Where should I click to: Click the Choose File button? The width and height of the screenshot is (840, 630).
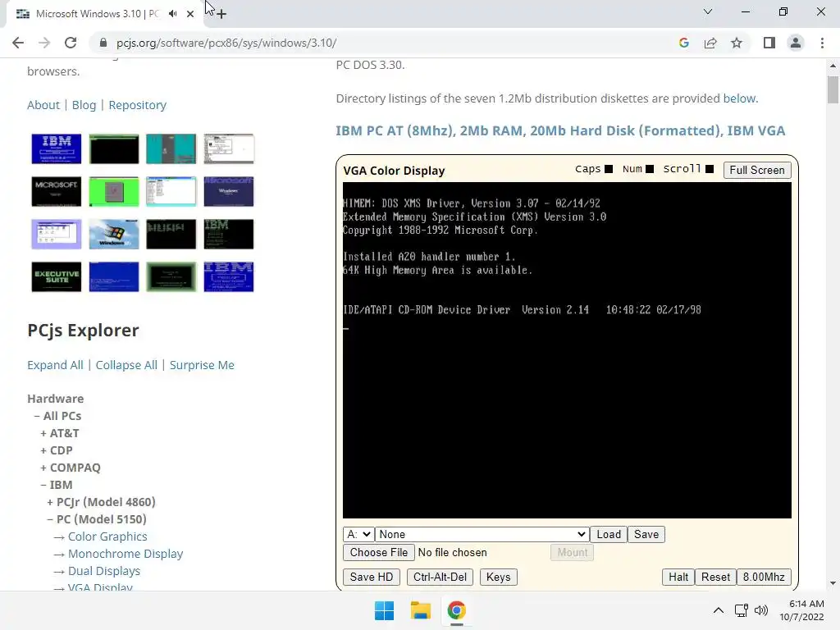coord(379,552)
